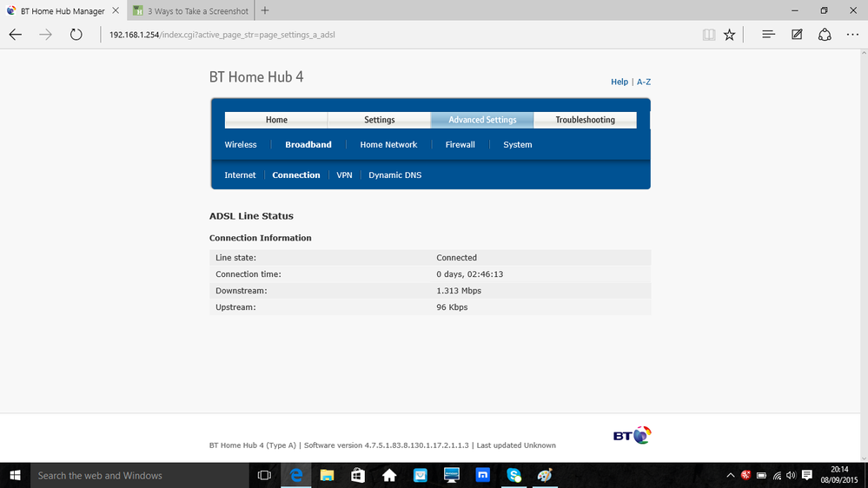Open the Firewall section

click(x=460, y=144)
